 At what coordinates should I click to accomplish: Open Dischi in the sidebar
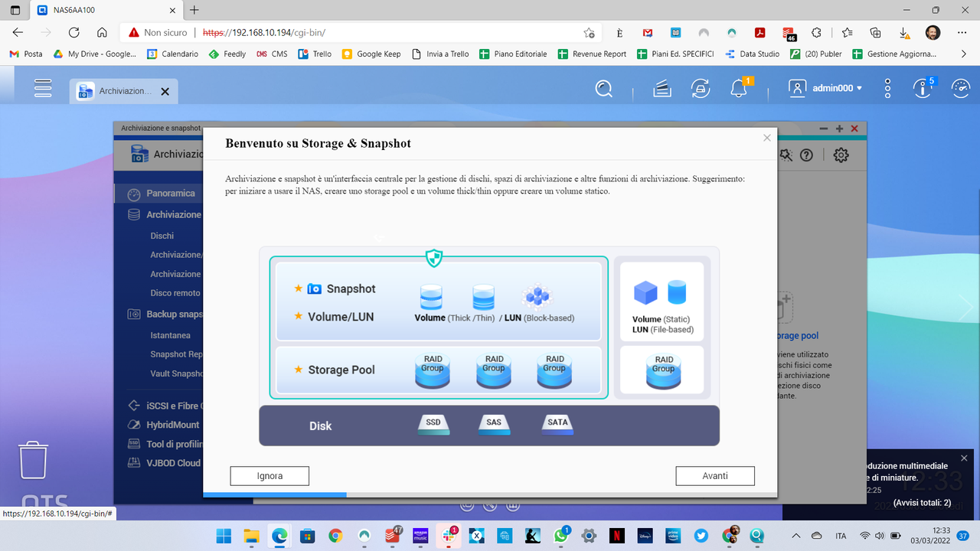click(162, 236)
